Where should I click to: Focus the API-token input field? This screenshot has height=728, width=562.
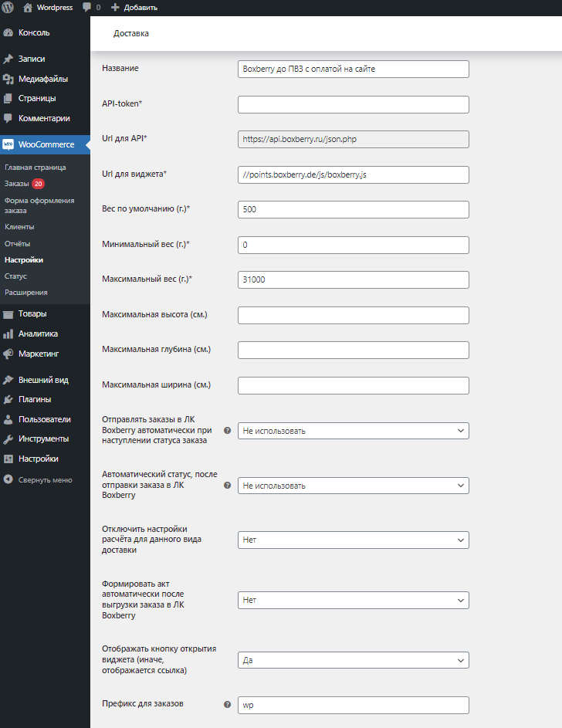pos(353,104)
